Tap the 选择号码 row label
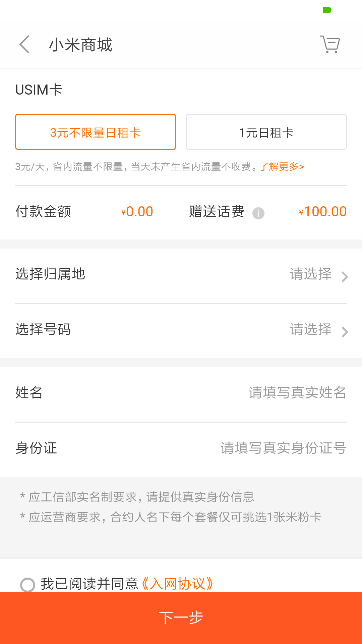This screenshot has width=362, height=644. pyautogui.click(x=43, y=329)
